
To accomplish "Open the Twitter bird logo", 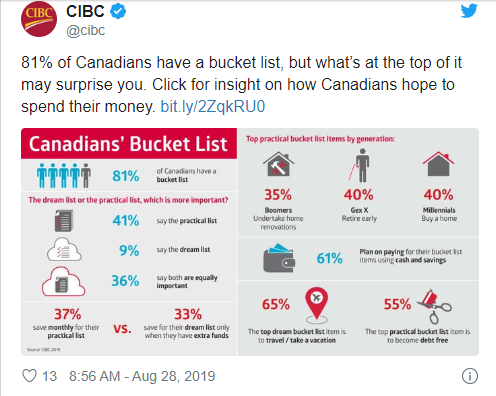I will pos(469,11).
